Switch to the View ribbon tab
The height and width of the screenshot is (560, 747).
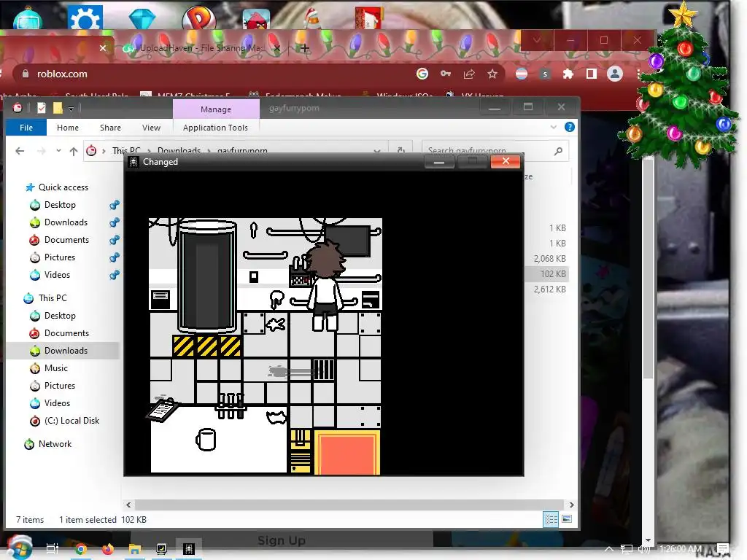[151, 128]
